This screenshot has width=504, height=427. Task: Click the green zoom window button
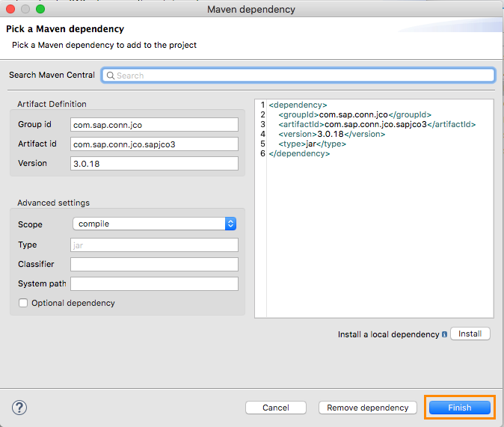40,10
